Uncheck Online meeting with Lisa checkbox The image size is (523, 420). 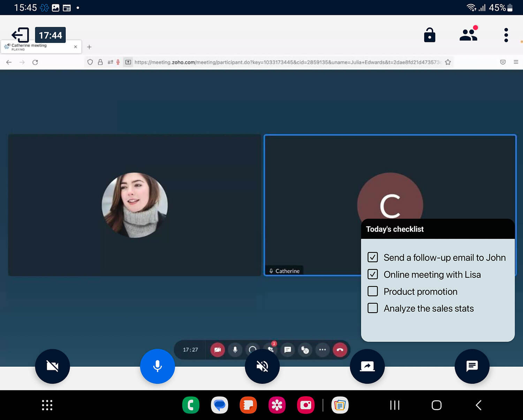click(373, 274)
